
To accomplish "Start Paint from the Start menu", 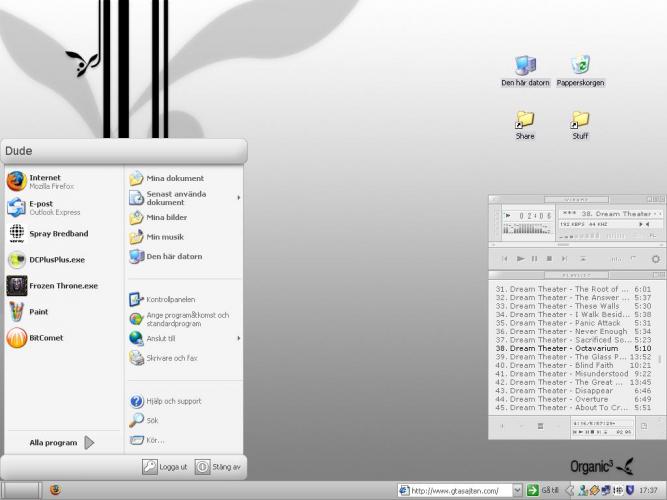I will click(x=40, y=311).
